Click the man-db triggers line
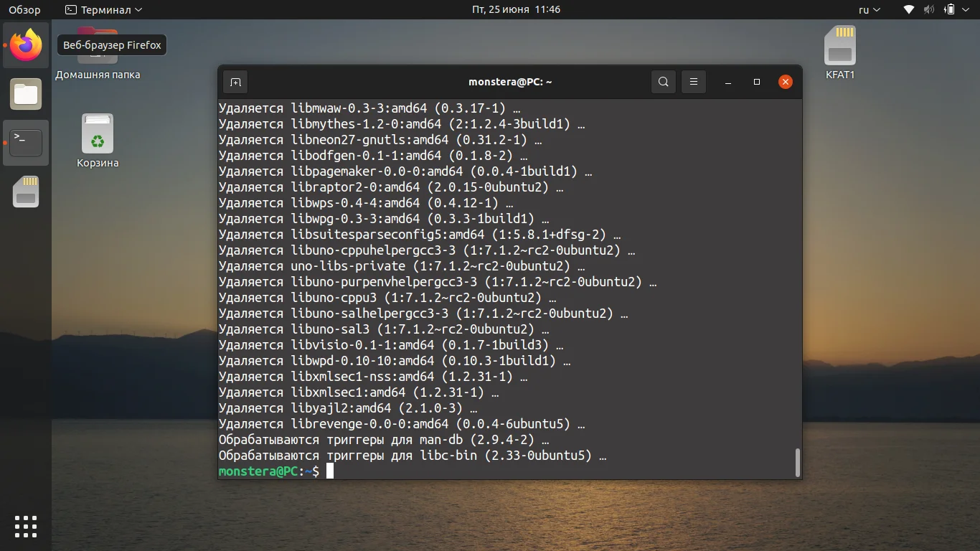 point(384,440)
